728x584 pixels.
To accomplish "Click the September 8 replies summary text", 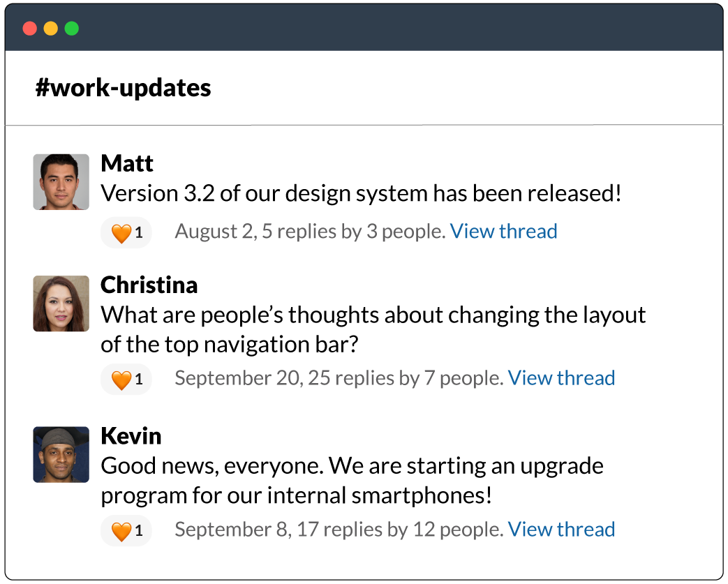I will pyautogui.click(x=339, y=529).
